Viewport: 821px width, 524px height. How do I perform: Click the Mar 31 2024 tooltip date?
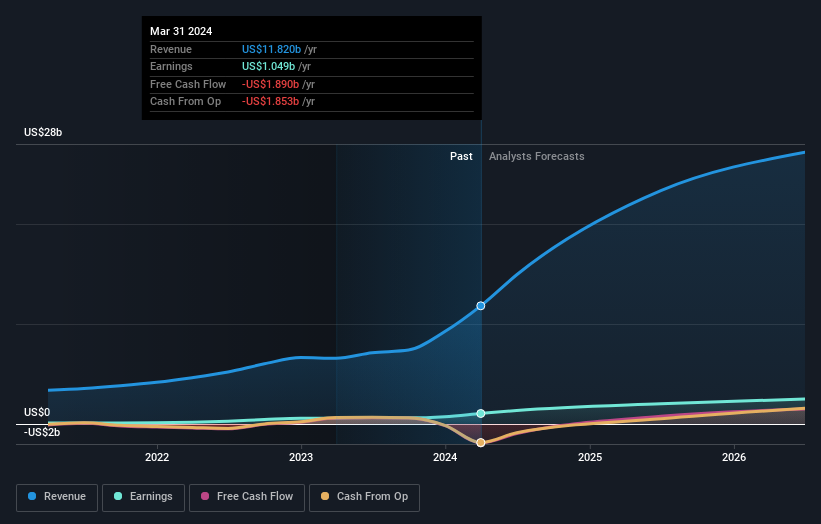point(181,31)
